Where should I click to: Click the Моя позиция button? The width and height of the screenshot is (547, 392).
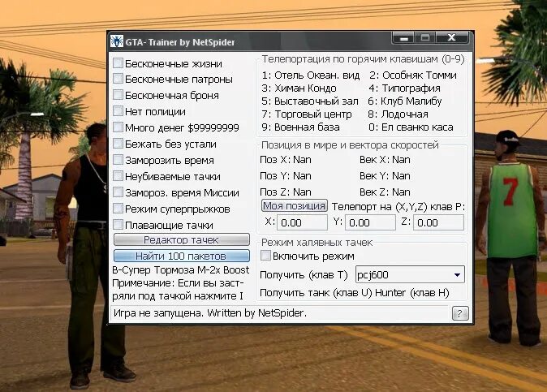[294, 206]
